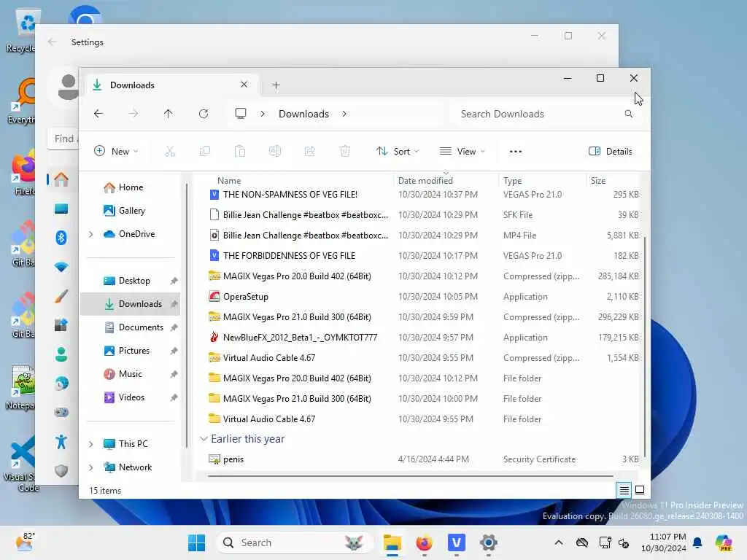Select the NewBlueFX_2012_Beta1 application file
Image resolution: width=747 pixels, height=560 pixels.
pyautogui.click(x=423, y=337)
